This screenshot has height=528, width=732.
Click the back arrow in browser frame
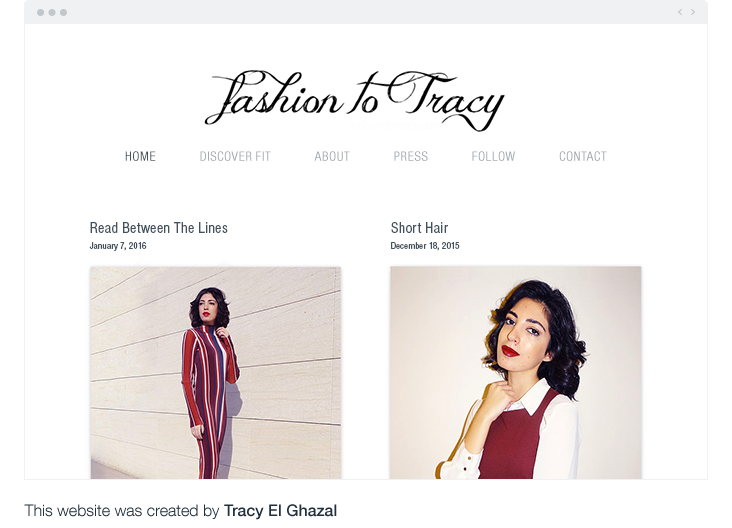point(680,12)
